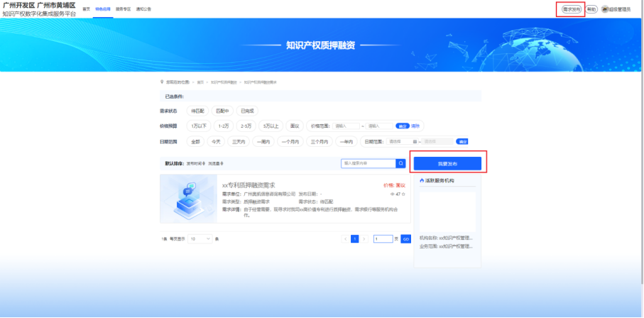
Task: Focus the end date picker field
Action: (438, 142)
